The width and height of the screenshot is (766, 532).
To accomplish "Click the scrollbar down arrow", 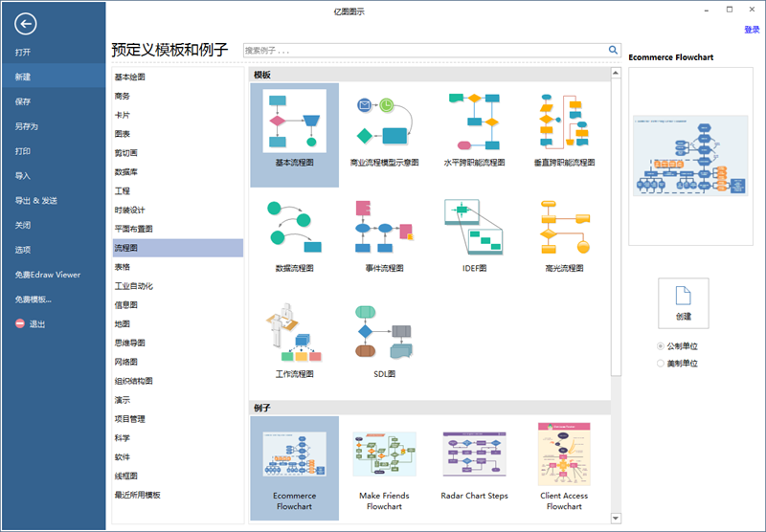I will (x=616, y=519).
